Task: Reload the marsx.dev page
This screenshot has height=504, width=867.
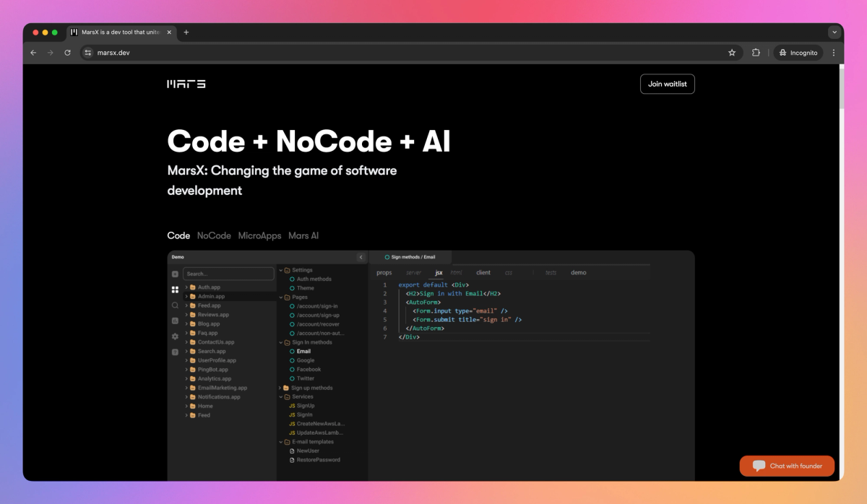Action: [68, 53]
